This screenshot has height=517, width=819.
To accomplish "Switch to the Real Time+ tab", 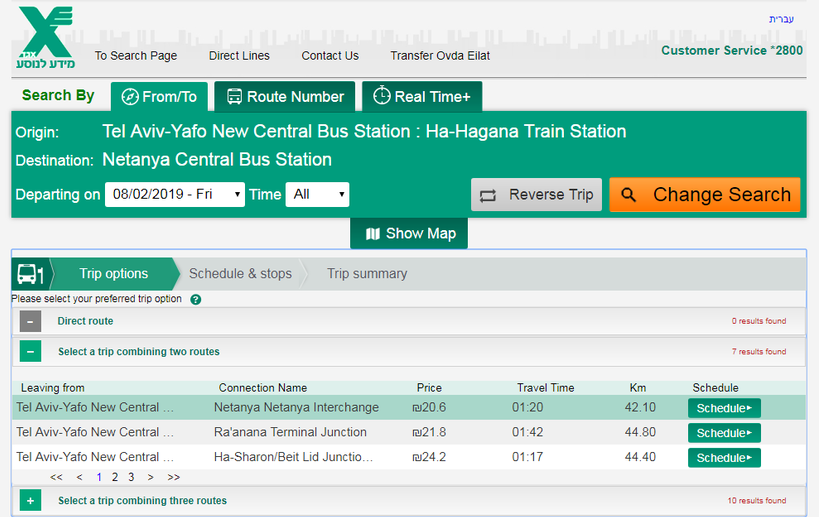I will point(421,97).
